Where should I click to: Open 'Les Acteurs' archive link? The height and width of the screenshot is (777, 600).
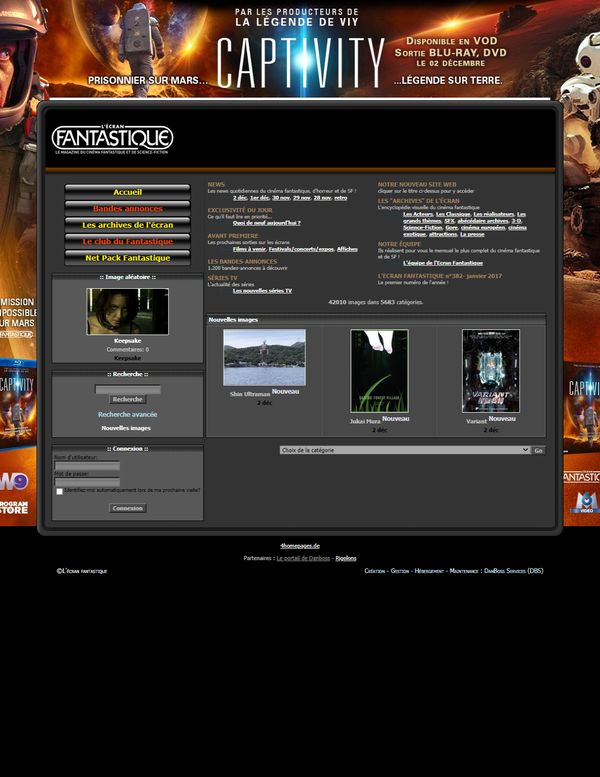[x=418, y=214]
